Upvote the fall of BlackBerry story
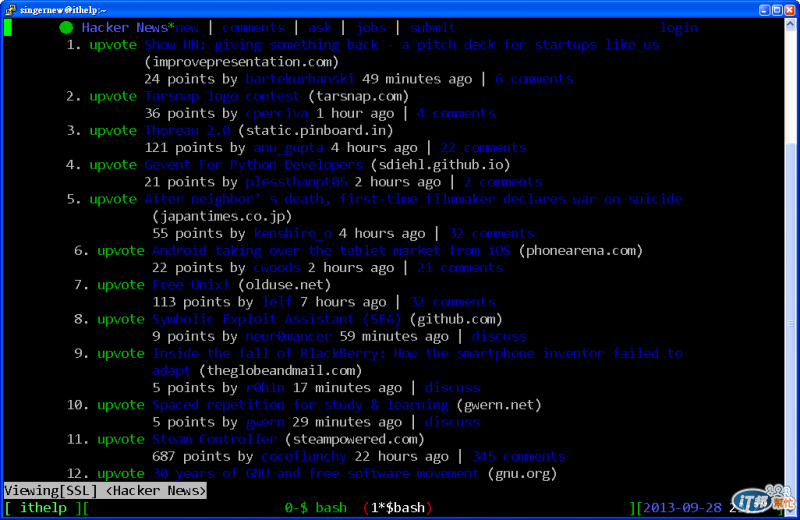Screen dimensions: 800x520 121,354
